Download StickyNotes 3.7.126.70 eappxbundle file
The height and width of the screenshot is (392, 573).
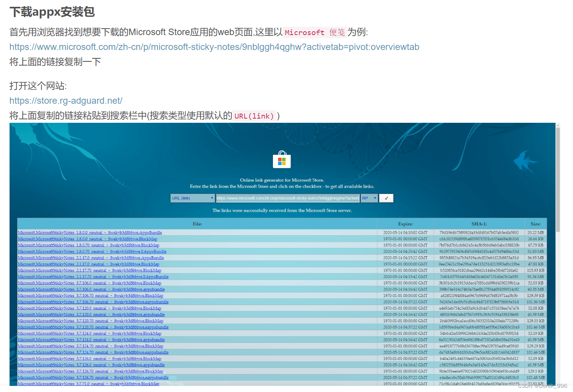click(x=93, y=378)
